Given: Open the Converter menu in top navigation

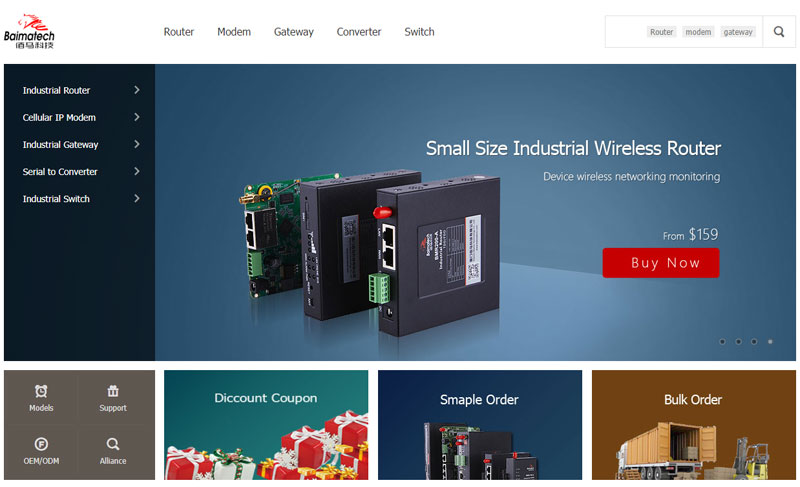Looking at the screenshot, I should click(359, 32).
